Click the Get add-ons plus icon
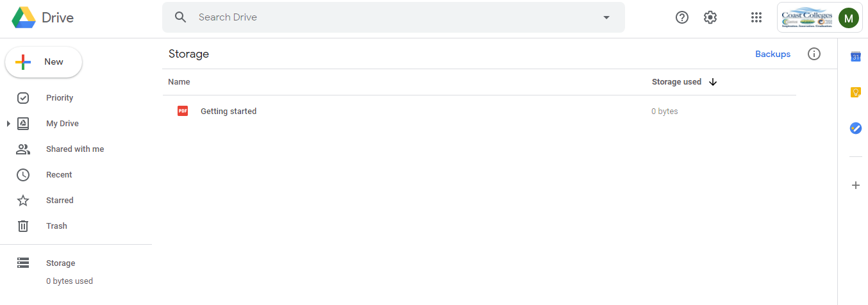Image resolution: width=868 pixels, height=305 pixels. 855,185
